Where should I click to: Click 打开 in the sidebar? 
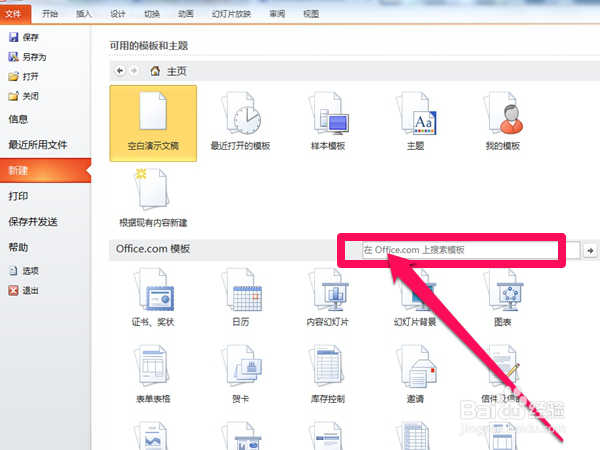[24, 77]
